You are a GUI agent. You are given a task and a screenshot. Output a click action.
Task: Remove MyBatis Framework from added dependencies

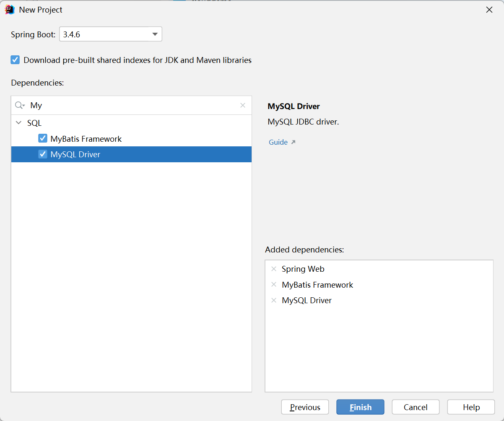click(274, 285)
